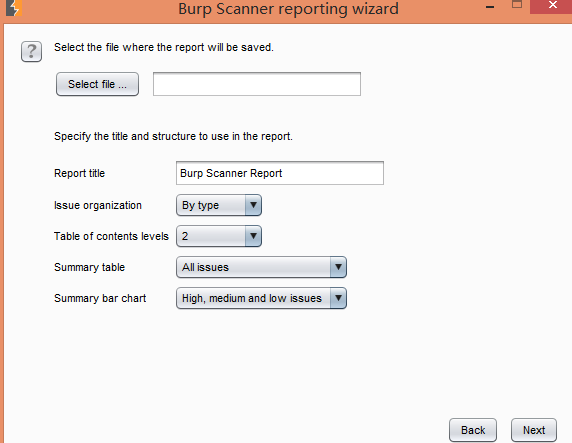Click the Report title text field
The width and height of the screenshot is (572, 443).
(280, 173)
